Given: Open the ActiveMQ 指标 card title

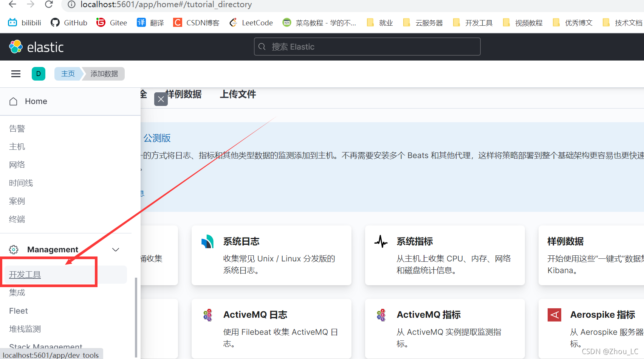Looking at the screenshot, I should pyautogui.click(x=429, y=315).
